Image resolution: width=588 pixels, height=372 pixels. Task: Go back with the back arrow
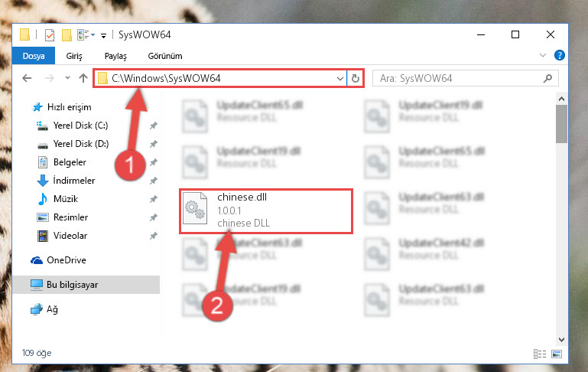pos(27,78)
